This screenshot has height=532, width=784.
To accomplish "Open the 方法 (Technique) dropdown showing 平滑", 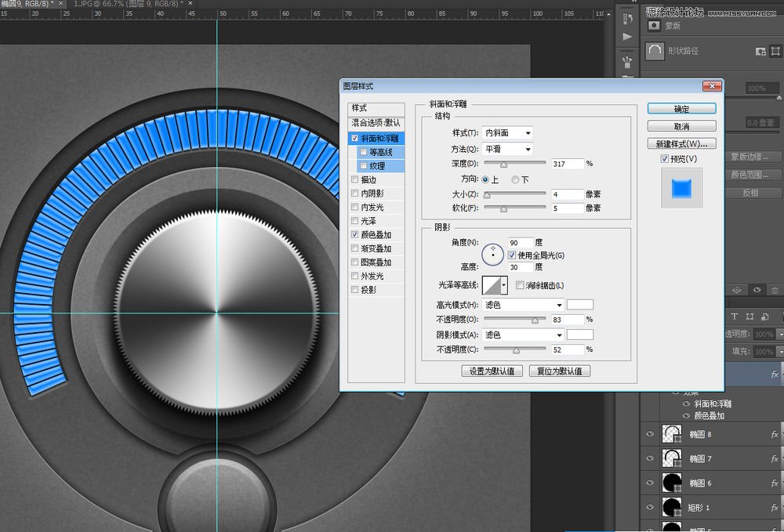I will click(507, 149).
